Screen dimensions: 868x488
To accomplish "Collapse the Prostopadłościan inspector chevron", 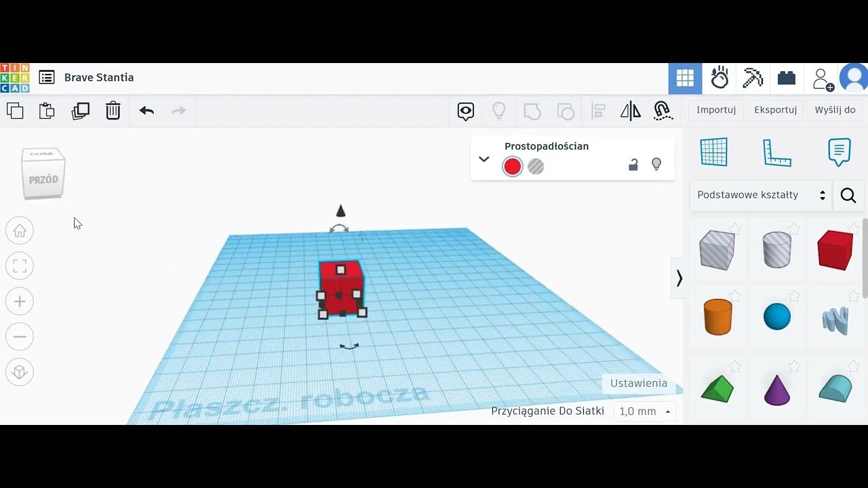I will click(484, 159).
